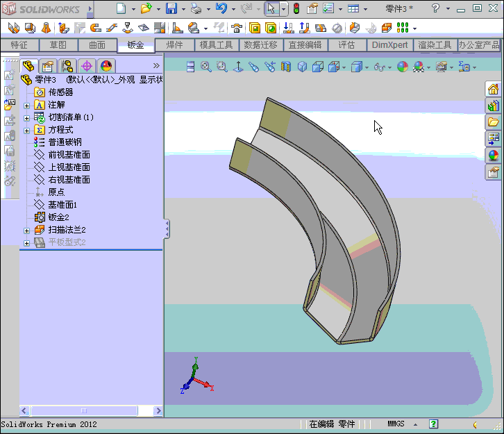Open the Save button dropdown arrow
The height and width of the screenshot is (434, 504).
[x=183, y=9]
